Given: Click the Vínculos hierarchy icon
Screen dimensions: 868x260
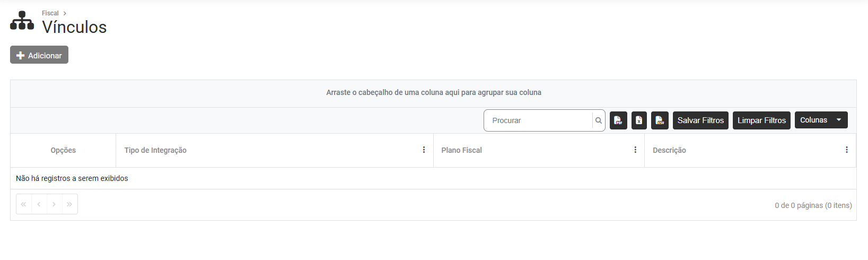Looking at the screenshot, I should (x=22, y=21).
